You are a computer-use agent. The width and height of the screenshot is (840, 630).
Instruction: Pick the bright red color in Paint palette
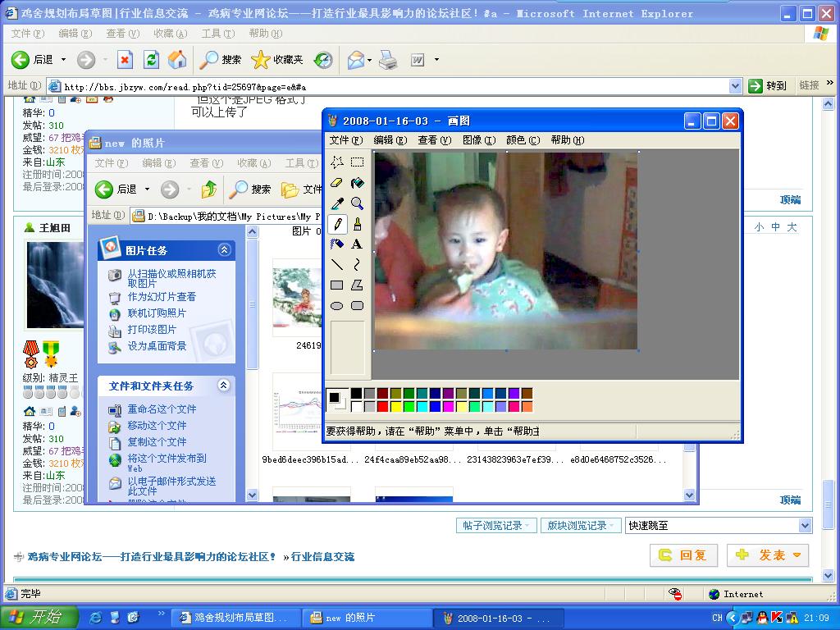point(382,407)
